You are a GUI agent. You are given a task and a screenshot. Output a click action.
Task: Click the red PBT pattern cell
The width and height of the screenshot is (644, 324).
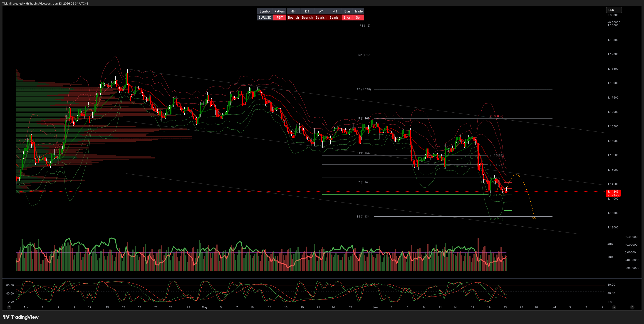coord(280,17)
